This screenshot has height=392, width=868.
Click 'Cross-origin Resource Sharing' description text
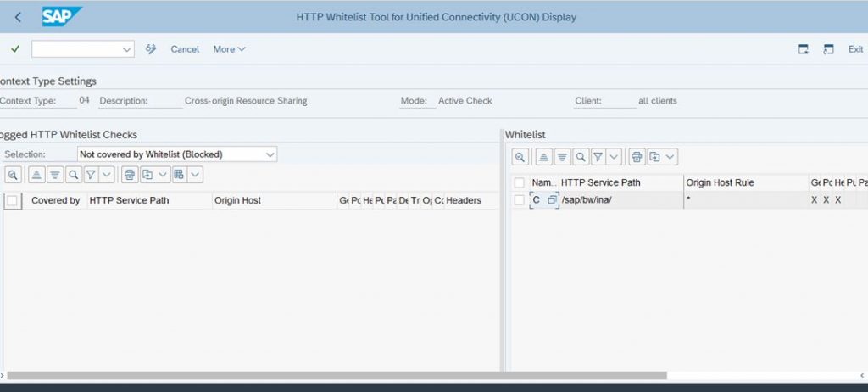pos(246,101)
